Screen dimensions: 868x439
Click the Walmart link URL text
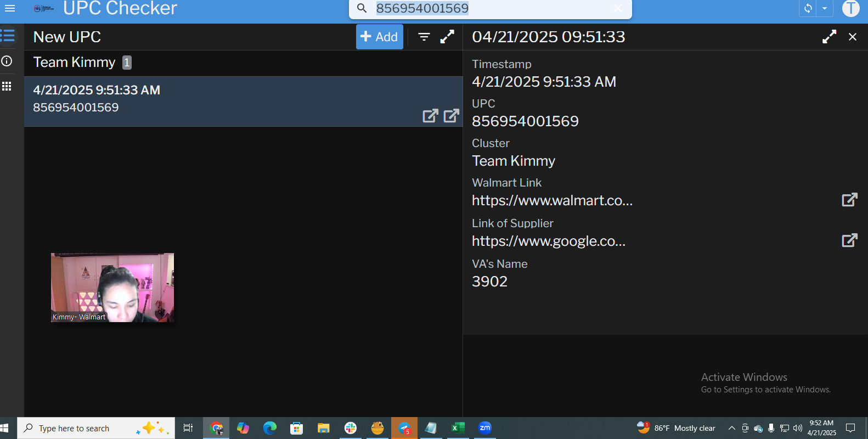coord(552,201)
